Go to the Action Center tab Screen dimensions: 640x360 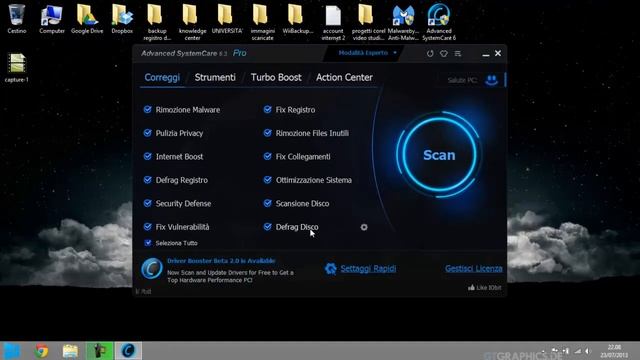344,77
